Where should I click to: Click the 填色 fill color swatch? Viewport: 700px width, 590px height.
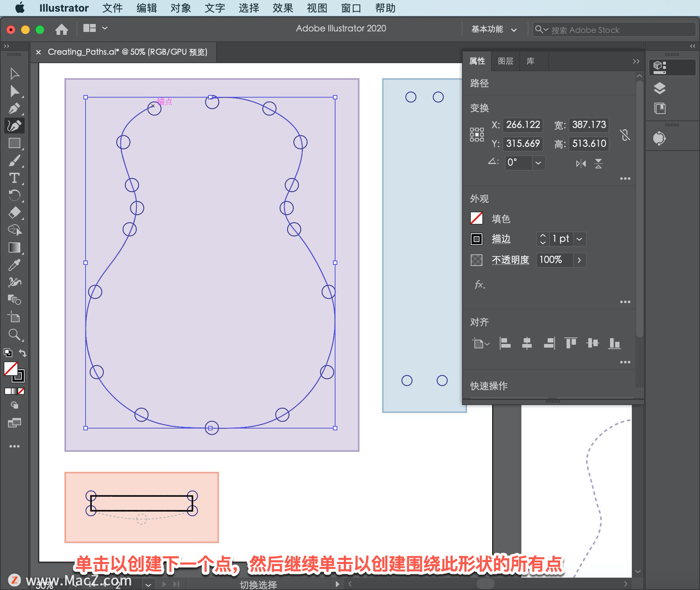point(477,218)
